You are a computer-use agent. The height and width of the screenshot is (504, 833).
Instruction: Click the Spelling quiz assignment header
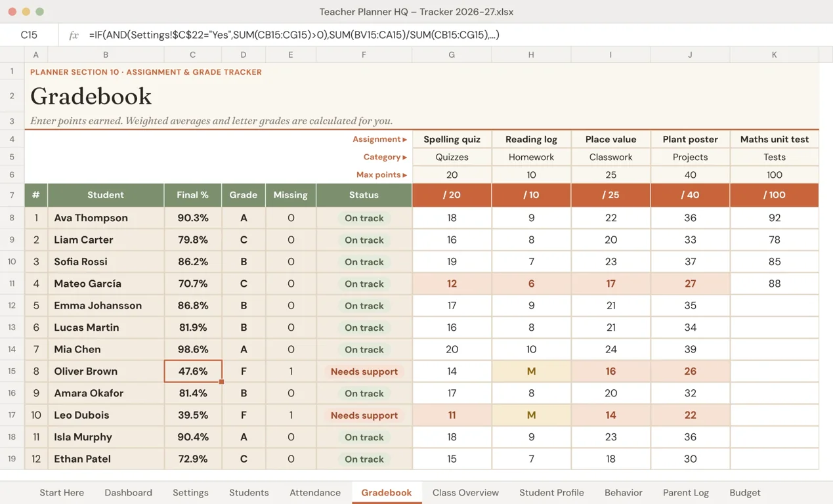(452, 139)
